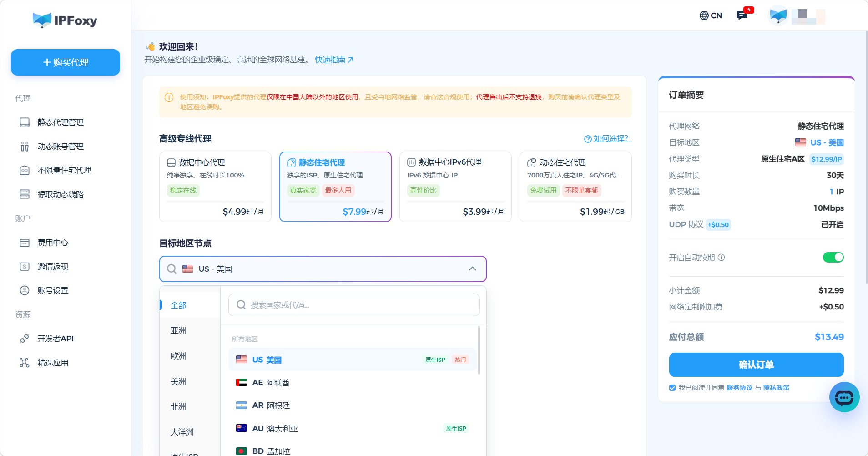Image resolution: width=868 pixels, height=456 pixels.
Task: Click US - 美国 in order summary
Action: [x=819, y=142]
